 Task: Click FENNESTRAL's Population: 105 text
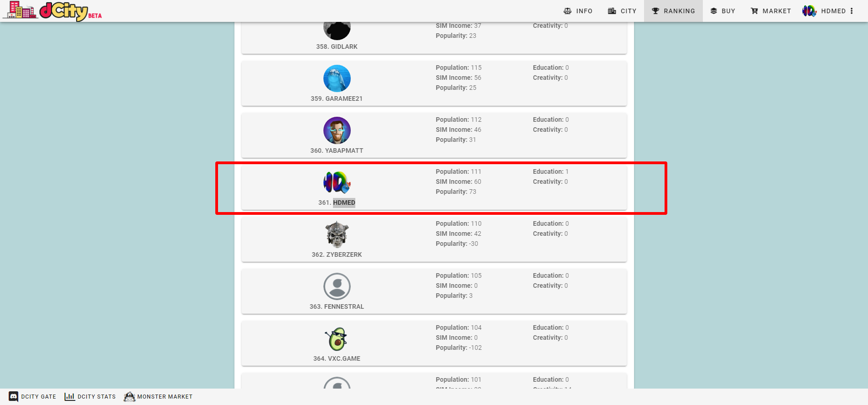[458, 275]
